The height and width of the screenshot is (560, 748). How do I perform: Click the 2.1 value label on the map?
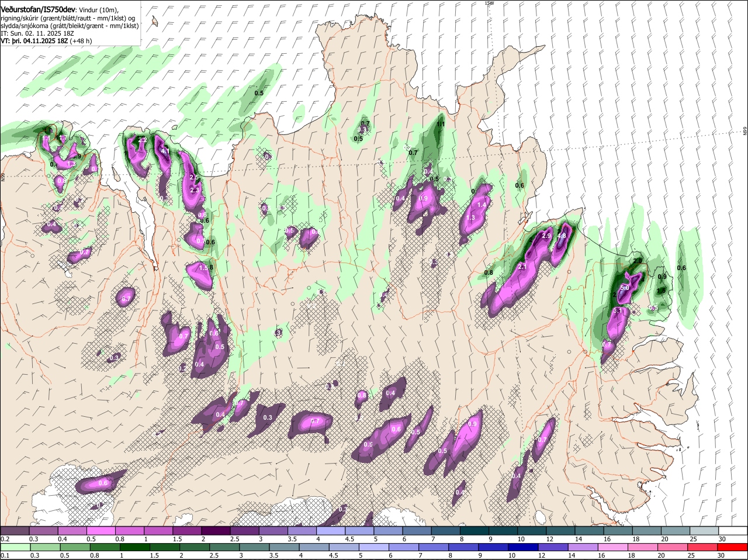(522, 267)
